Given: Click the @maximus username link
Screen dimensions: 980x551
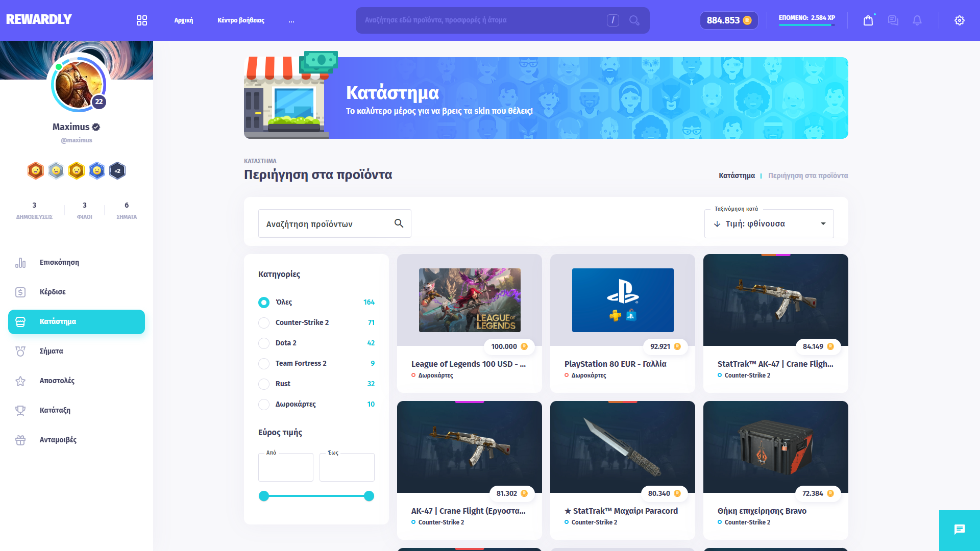Looking at the screenshot, I should tap(77, 140).
